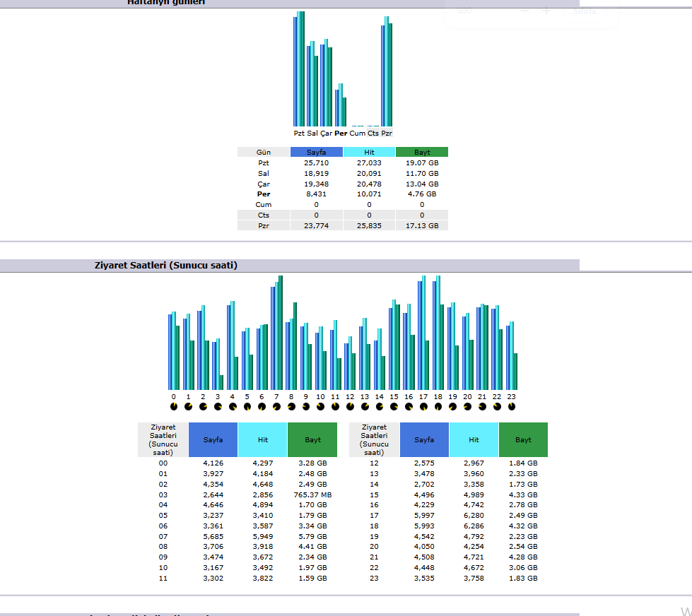Select the value 5.79 GB in hour 07 row
692x616 pixels.
313,537
